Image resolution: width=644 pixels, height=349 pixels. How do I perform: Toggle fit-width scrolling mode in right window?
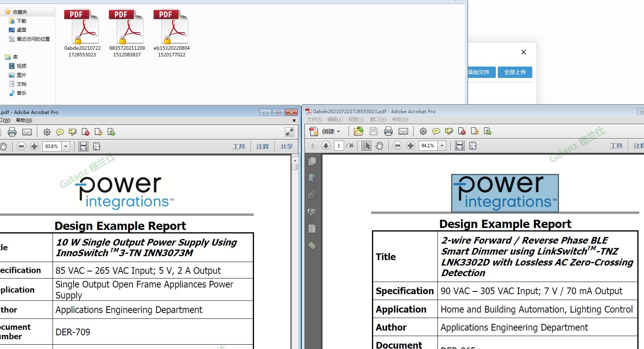click(x=459, y=146)
